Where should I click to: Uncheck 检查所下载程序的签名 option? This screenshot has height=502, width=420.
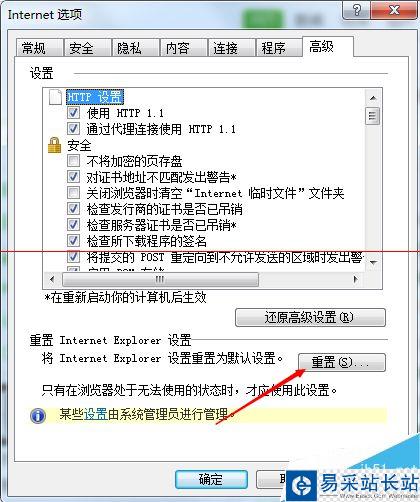(x=73, y=241)
